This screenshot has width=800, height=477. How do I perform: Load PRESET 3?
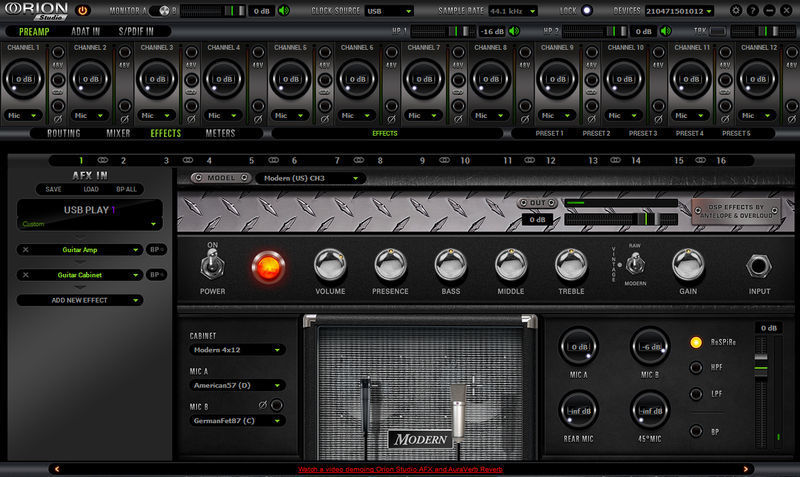[x=643, y=133]
